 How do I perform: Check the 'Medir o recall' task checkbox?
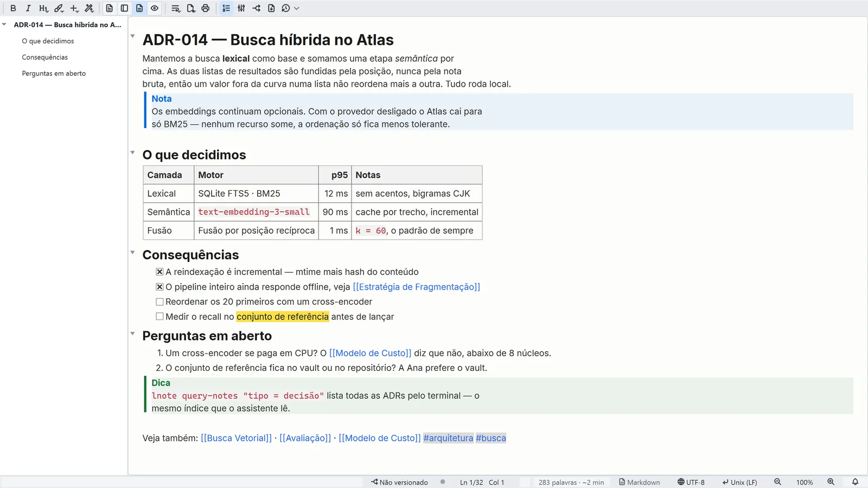pos(159,317)
